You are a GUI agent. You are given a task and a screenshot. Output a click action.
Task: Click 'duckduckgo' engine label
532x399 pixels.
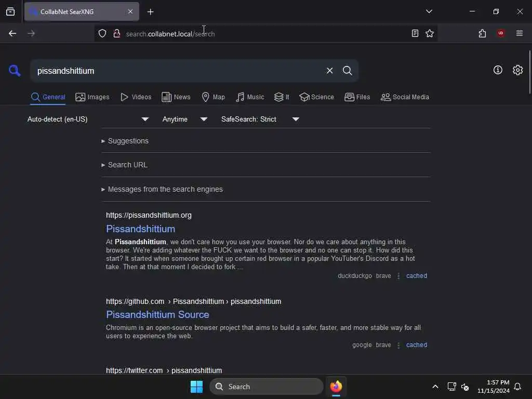click(x=354, y=276)
